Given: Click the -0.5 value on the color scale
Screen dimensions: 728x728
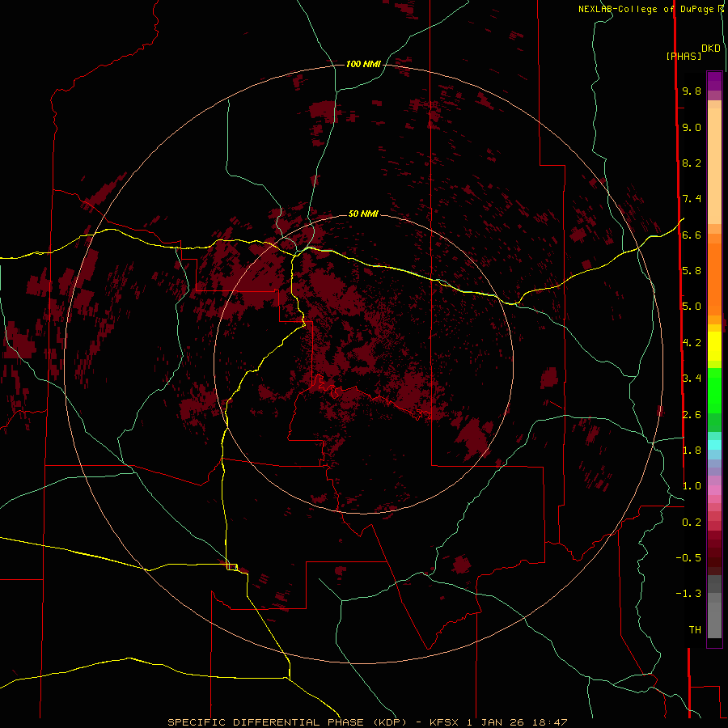Looking at the screenshot, I should pyautogui.click(x=688, y=558).
